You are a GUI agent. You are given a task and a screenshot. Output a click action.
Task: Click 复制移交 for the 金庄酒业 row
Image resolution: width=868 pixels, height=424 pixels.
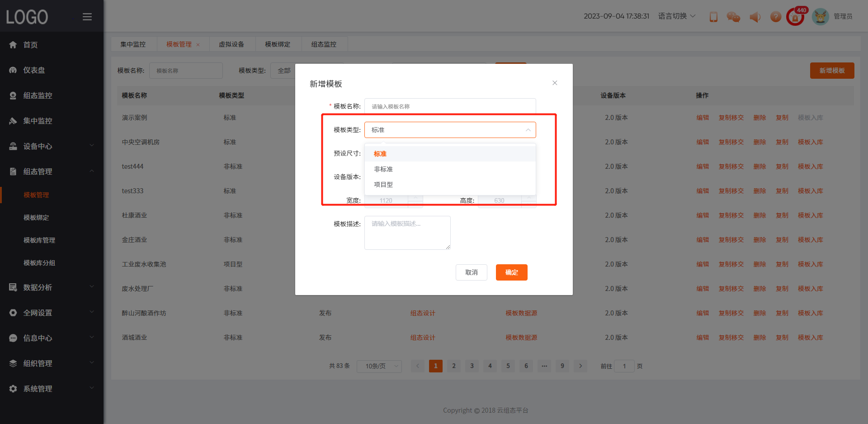click(x=731, y=240)
